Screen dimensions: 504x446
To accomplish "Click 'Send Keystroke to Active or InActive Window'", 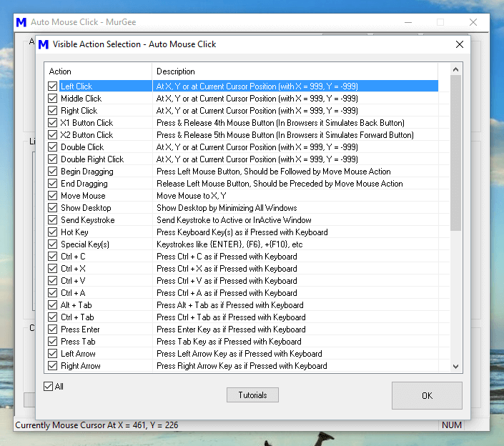I will pos(234,220).
